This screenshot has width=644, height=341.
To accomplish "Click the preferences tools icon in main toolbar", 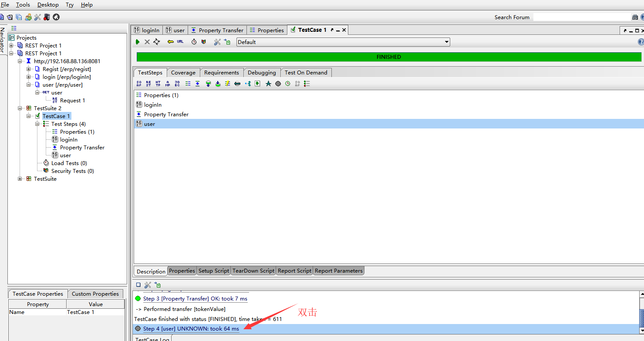I will click(x=37, y=17).
